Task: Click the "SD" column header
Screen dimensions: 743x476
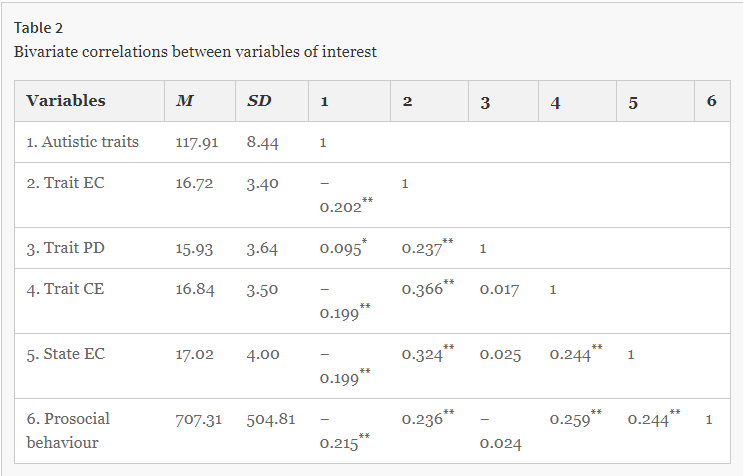Action: [x=258, y=101]
